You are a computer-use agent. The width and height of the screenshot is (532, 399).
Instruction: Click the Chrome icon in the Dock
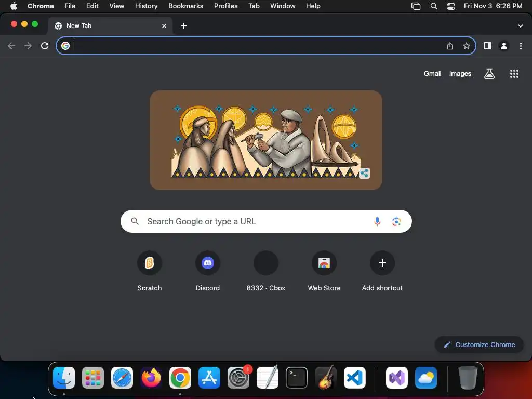point(180,378)
